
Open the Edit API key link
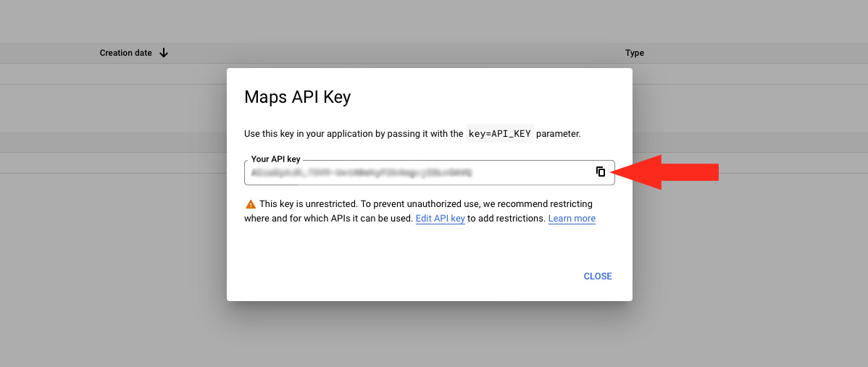click(x=440, y=219)
